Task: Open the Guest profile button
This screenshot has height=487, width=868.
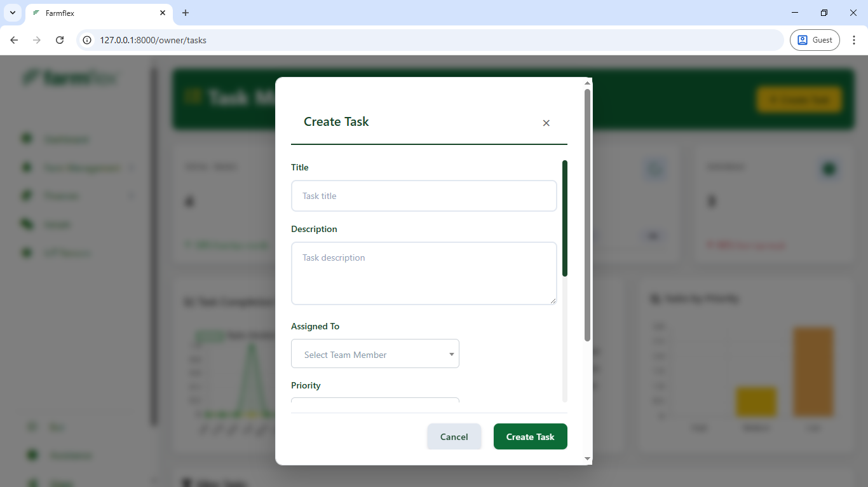Action: pos(815,40)
